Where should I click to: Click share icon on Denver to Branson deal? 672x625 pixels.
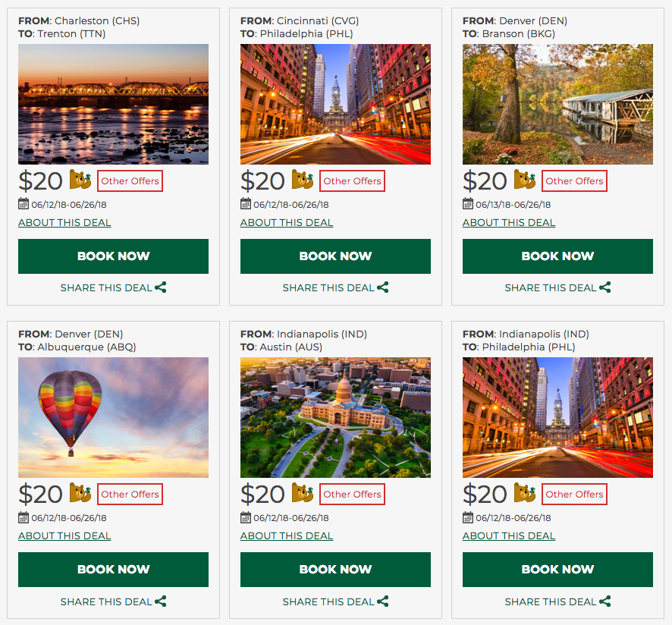click(605, 287)
